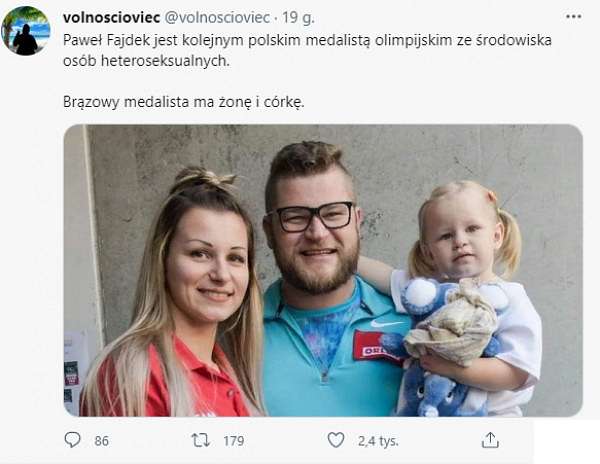The image size is (600, 464).
Task: Open the 19 g. timestamp link
Action: (298, 18)
